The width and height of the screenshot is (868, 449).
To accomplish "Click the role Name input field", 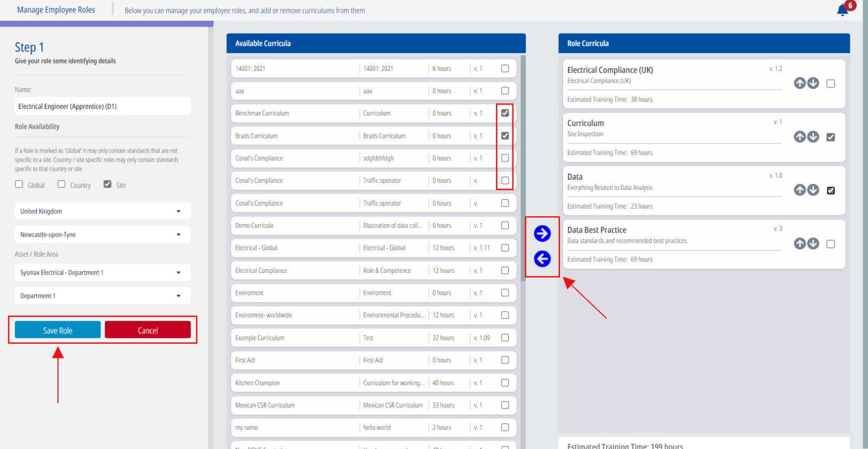I will [102, 106].
